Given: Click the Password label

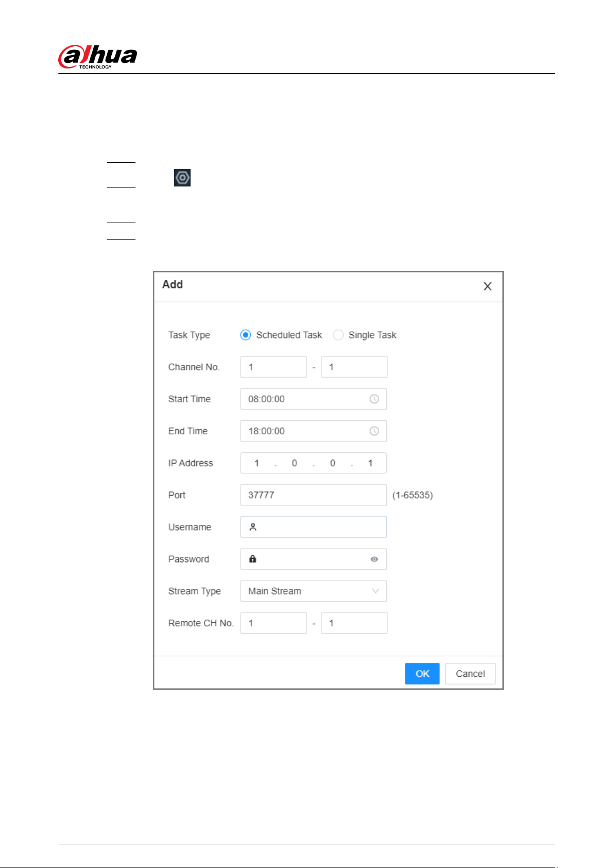Looking at the screenshot, I should 189,558.
